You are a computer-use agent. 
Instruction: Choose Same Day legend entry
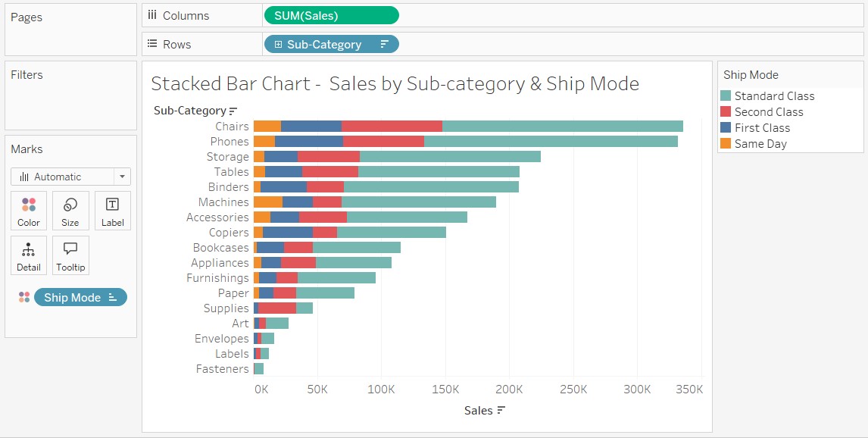[x=760, y=144]
